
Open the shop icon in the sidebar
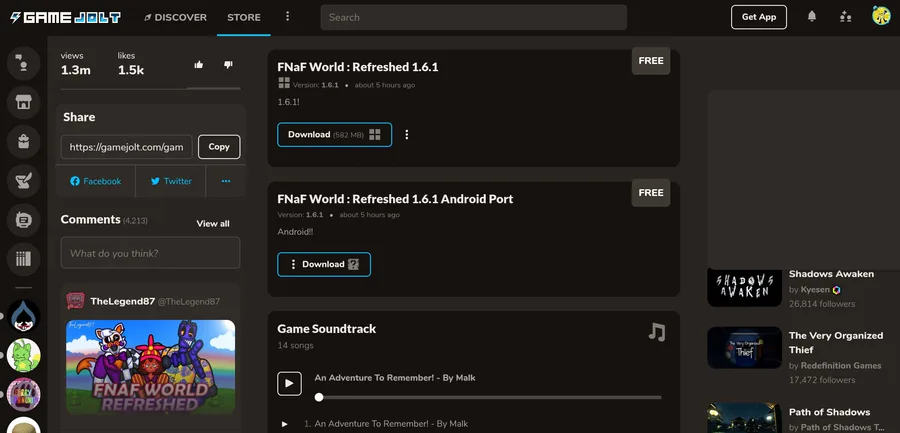(23, 101)
